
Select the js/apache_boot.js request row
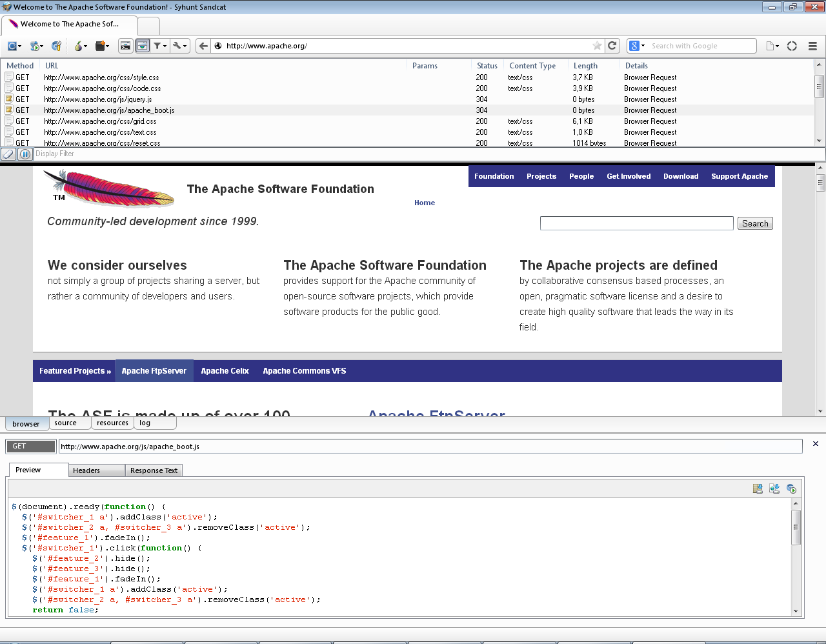[408, 110]
